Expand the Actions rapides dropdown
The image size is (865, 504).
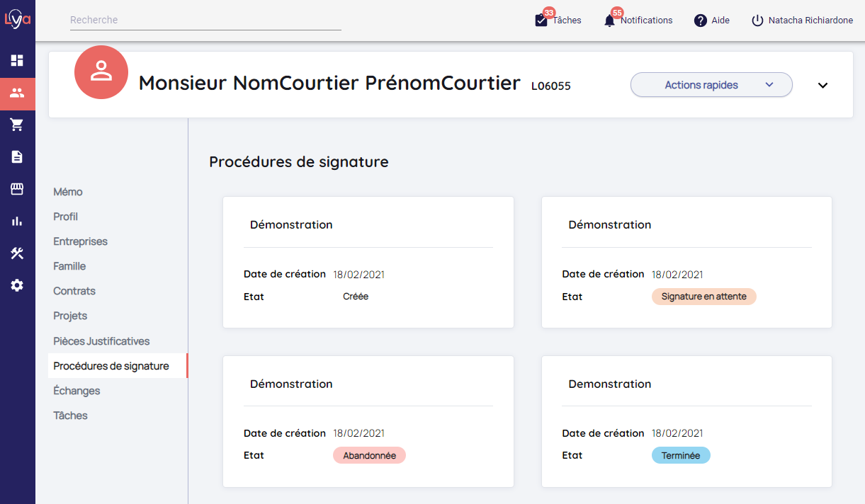point(711,85)
